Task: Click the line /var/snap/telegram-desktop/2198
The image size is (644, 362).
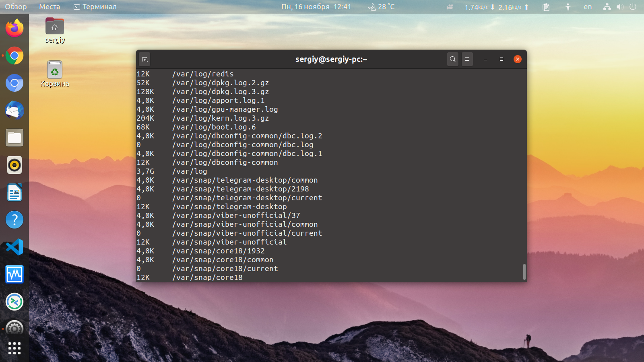Action: tap(241, 189)
